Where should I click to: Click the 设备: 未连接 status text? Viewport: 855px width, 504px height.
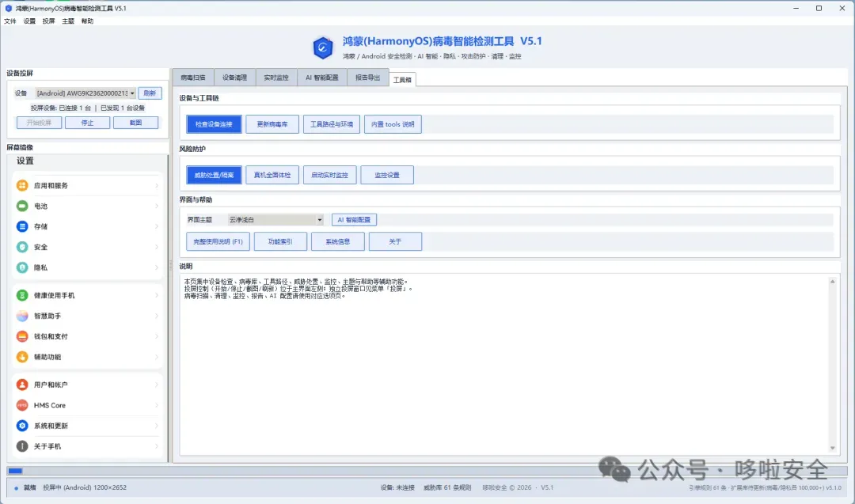tap(397, 487)
